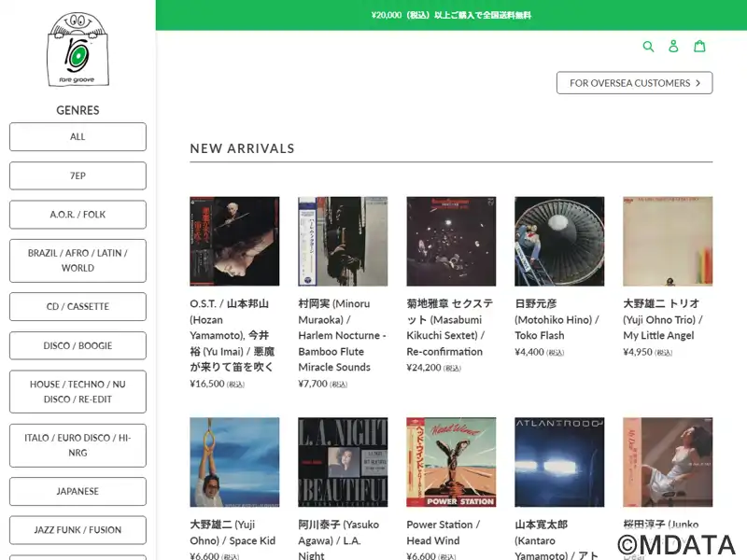Open the account login icon

[673, 46]
